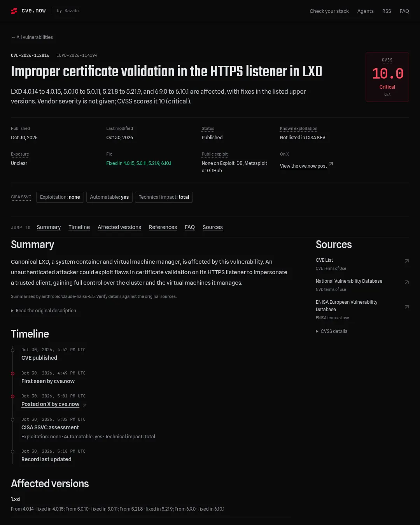Viewport: 420px width, 525px height.
Task: Open FAQ in top navigation
Action: [x=404, y=11]
